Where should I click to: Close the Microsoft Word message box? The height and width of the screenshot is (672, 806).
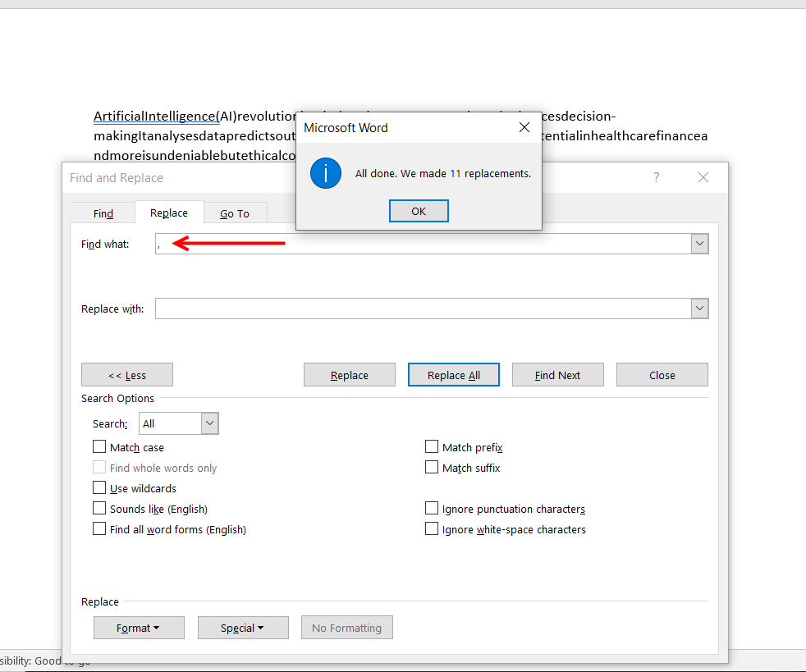524,127
